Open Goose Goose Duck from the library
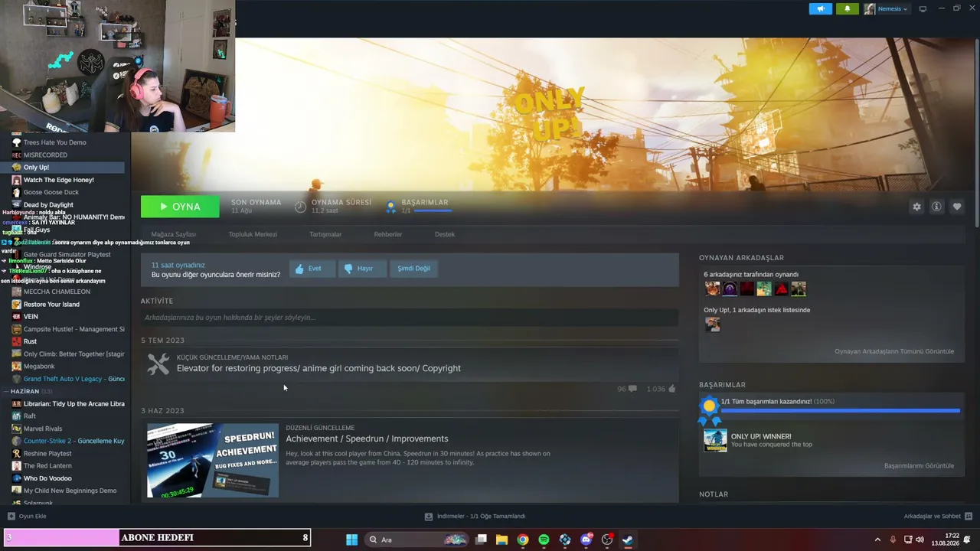This screenshot has height=551, width=980. (x=51, y=192)
